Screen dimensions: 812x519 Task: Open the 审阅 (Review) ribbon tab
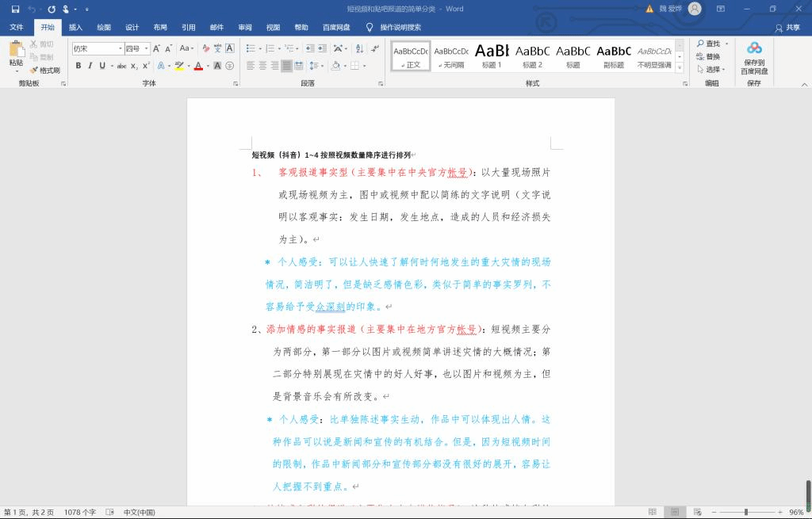pyautogui.click(x=245, y=27)
